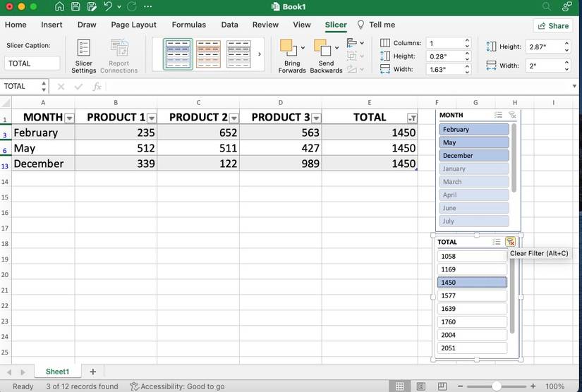582x392 pixels.
Task: Toggle the February slicer item
Action: (x=473, y=130)
